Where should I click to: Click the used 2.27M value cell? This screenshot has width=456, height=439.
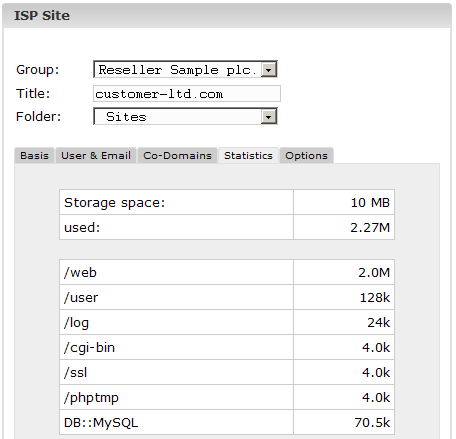tap(344, 227)
